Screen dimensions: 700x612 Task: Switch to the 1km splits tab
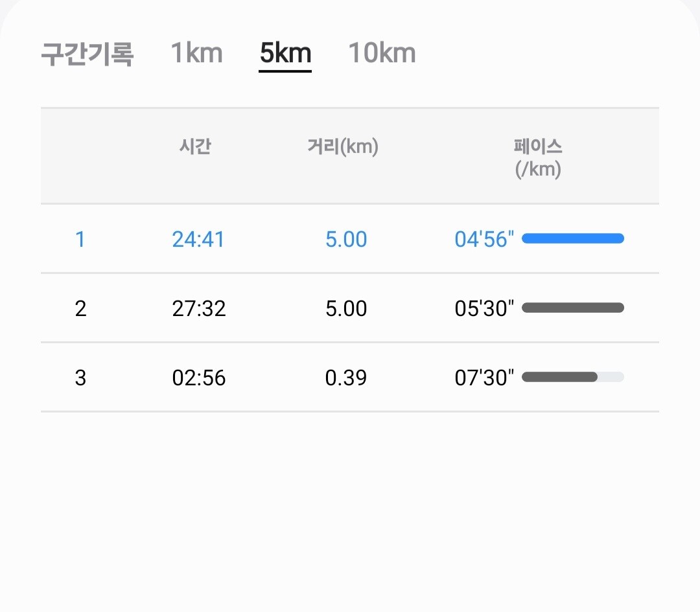(x=196, y=53)
